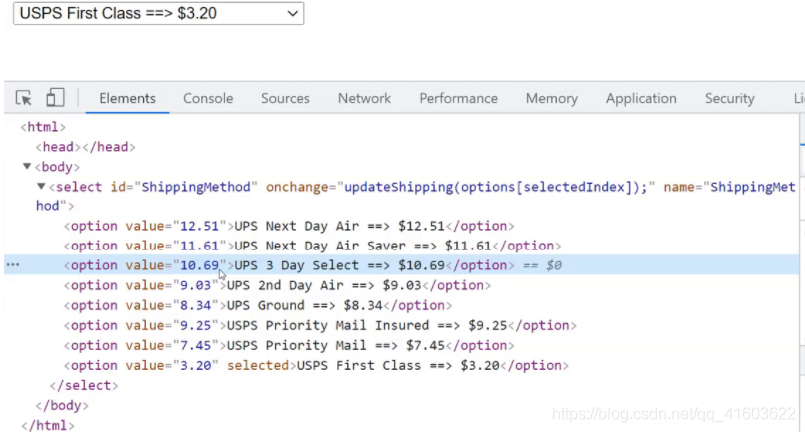The image size is (805, 432).
Task: Open the three-dot menu beside highlighted option row
Action: (13, 265)
